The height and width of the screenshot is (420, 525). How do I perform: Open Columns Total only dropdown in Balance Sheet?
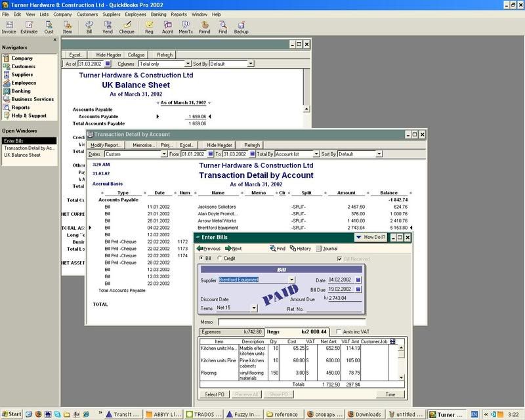coord(188,64)
